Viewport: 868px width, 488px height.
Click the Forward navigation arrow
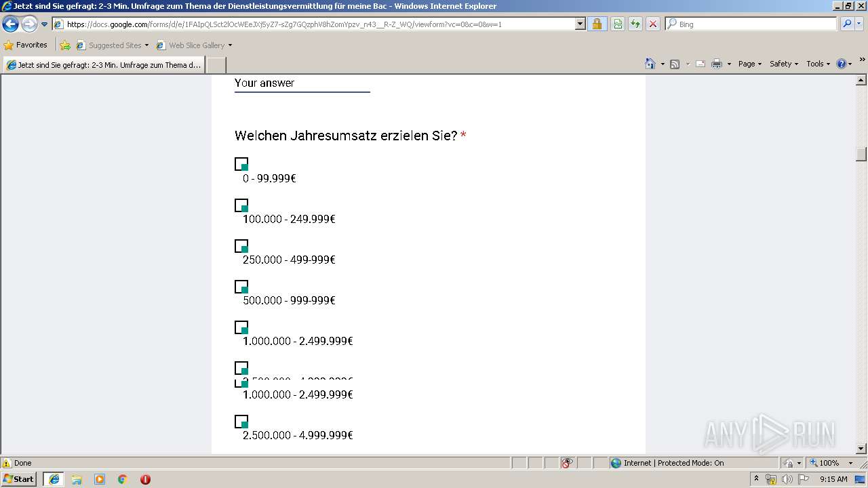click(29, 24)
